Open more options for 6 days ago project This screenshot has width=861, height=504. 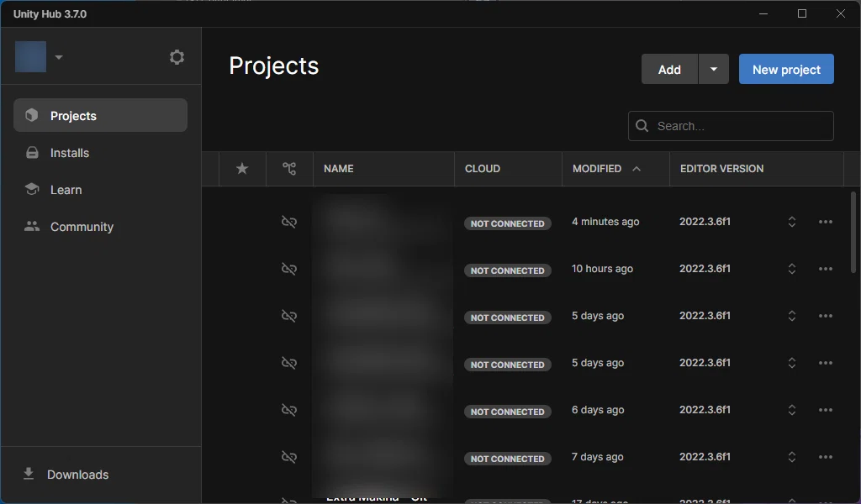(x=826, y=410)
